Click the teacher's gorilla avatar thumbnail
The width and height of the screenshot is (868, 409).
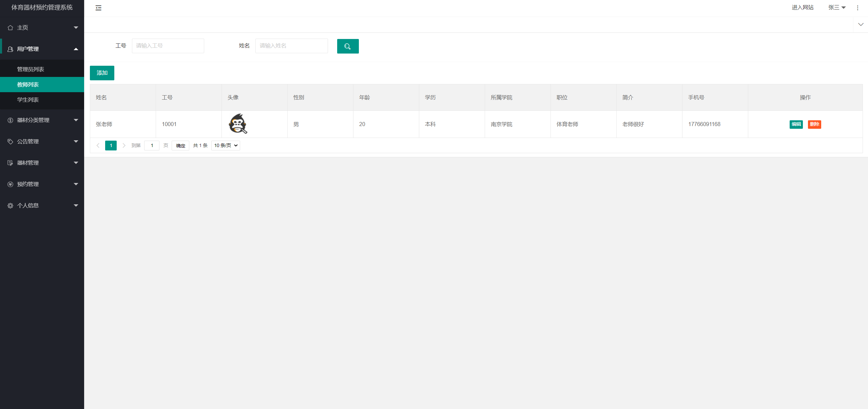238,124
